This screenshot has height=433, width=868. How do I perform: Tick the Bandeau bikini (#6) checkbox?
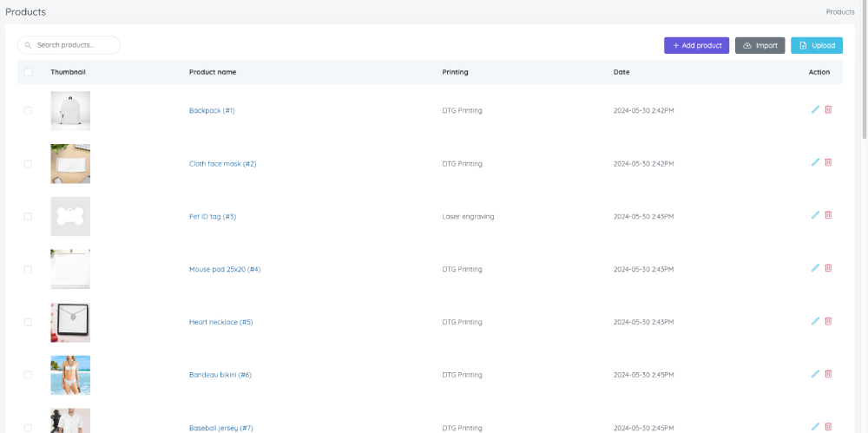[x=29, y=375]
